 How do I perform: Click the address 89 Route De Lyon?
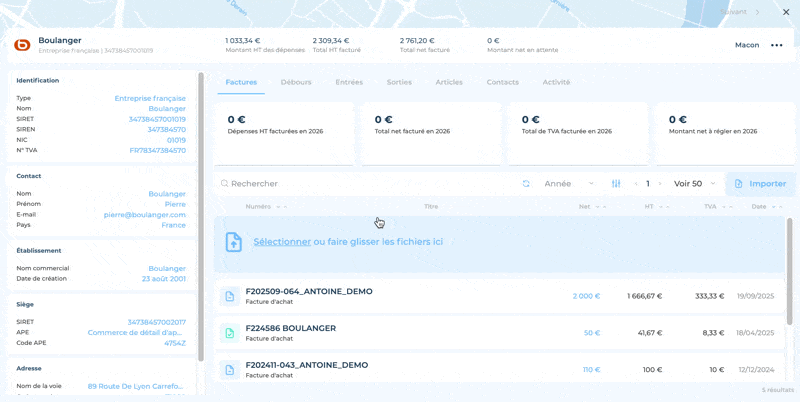pyautogui.click(x=135, y=386)
